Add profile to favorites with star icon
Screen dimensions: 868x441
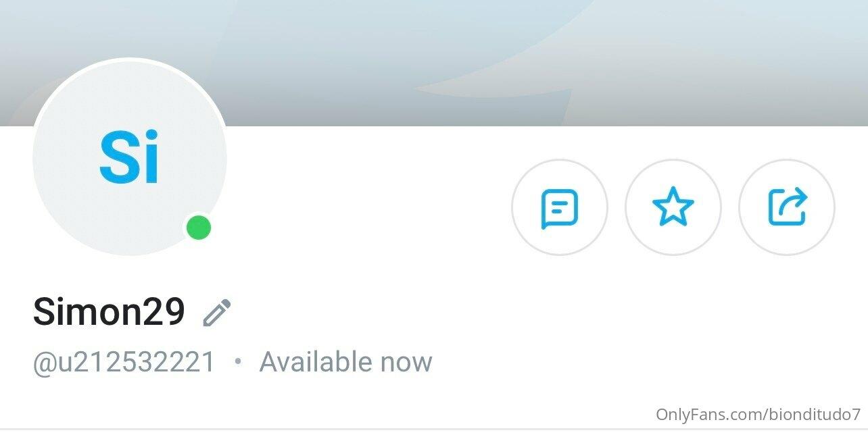coord(673,207)
